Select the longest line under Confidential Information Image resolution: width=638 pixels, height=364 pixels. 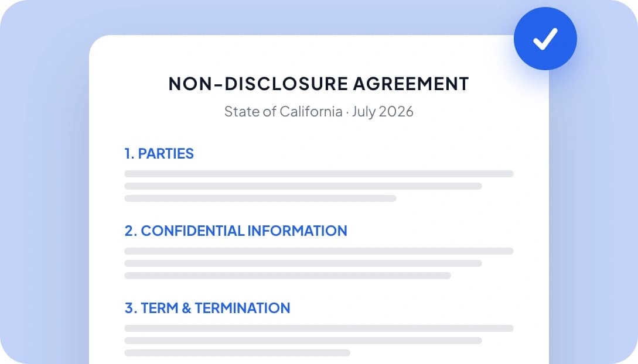coord(319,251)
